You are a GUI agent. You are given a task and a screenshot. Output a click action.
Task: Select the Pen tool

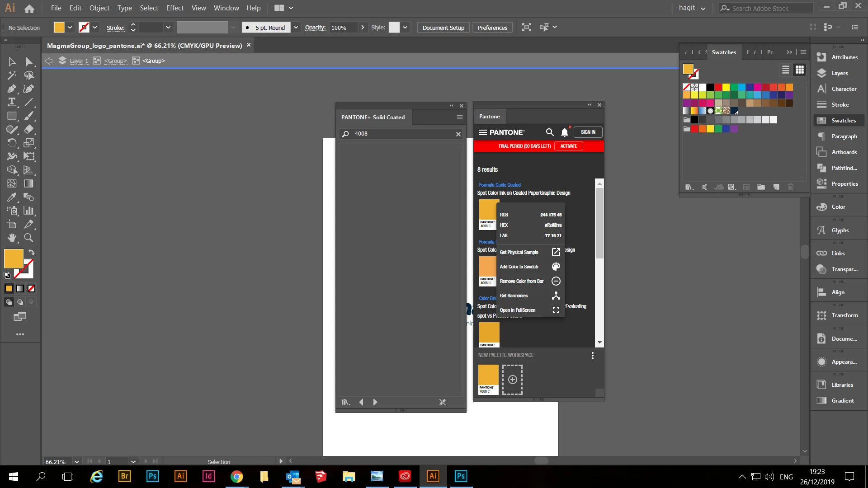[12, 89]
